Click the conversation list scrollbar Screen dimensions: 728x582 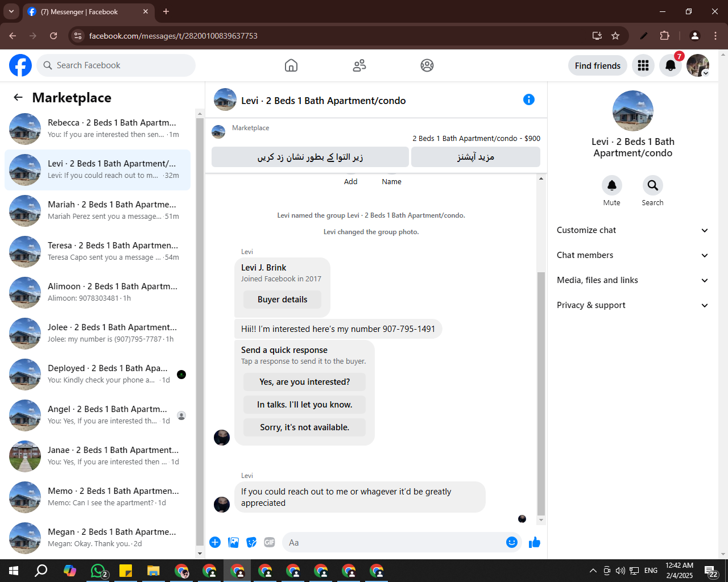[x=200, y=332]
